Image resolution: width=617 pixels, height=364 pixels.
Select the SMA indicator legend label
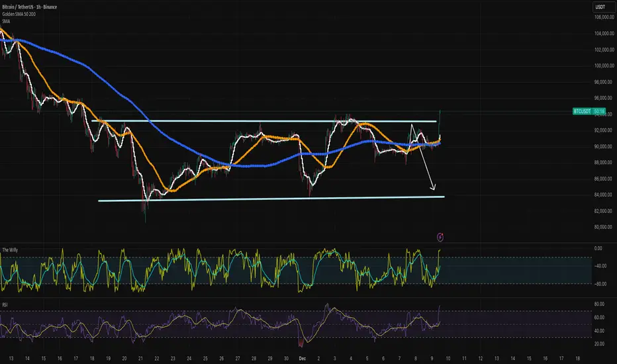[x=6, y=21]
